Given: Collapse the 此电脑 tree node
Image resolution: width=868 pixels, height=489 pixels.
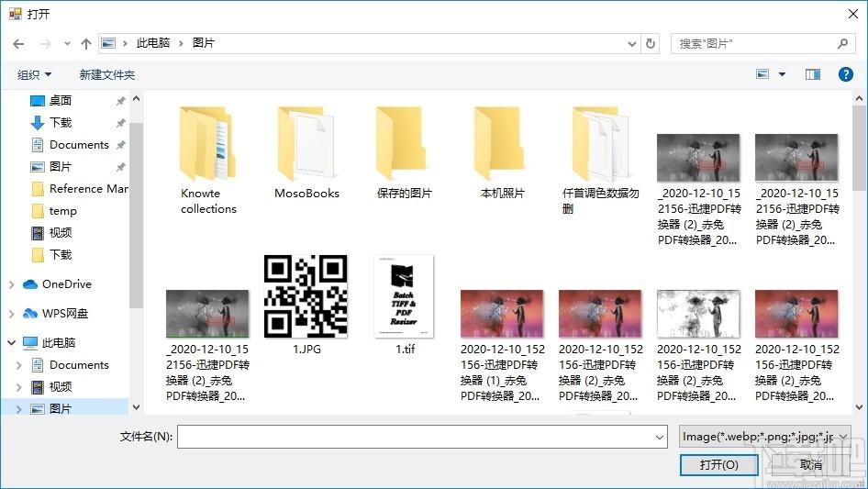Looking at the screenshot, I should click(x=12, y=343).
